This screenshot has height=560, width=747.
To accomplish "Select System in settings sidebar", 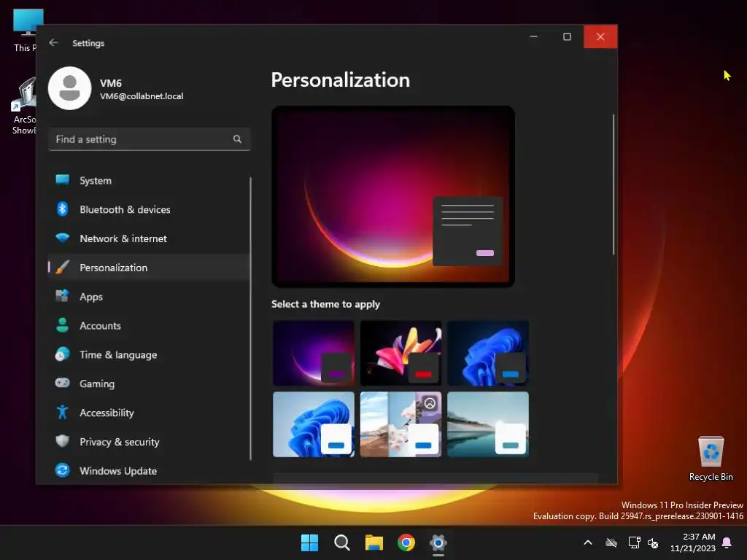I will 149,181.
